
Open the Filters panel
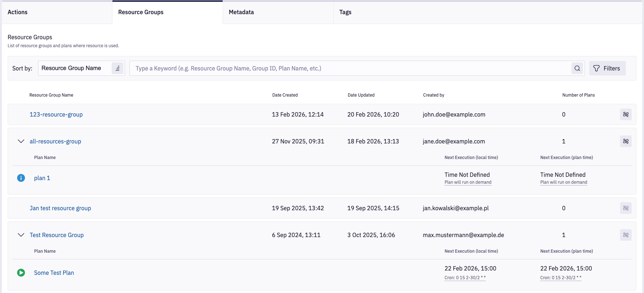click(607, 68)
